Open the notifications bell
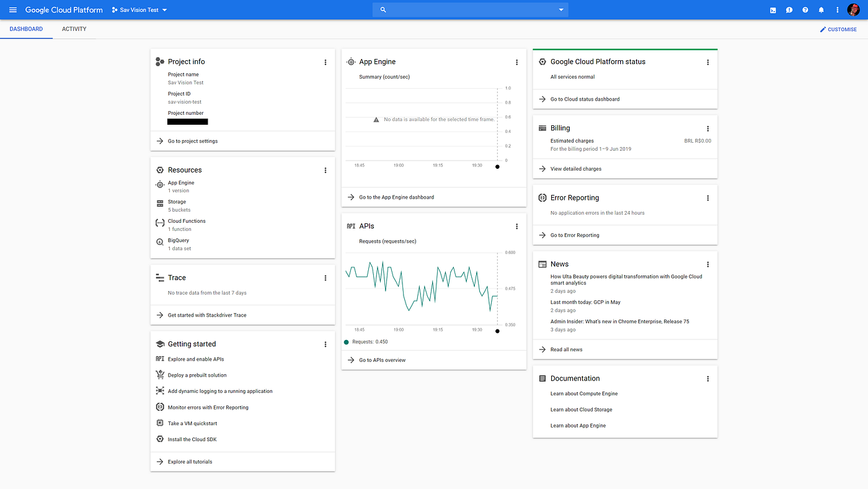The image size is (868, 489). [x=821, y=10]
